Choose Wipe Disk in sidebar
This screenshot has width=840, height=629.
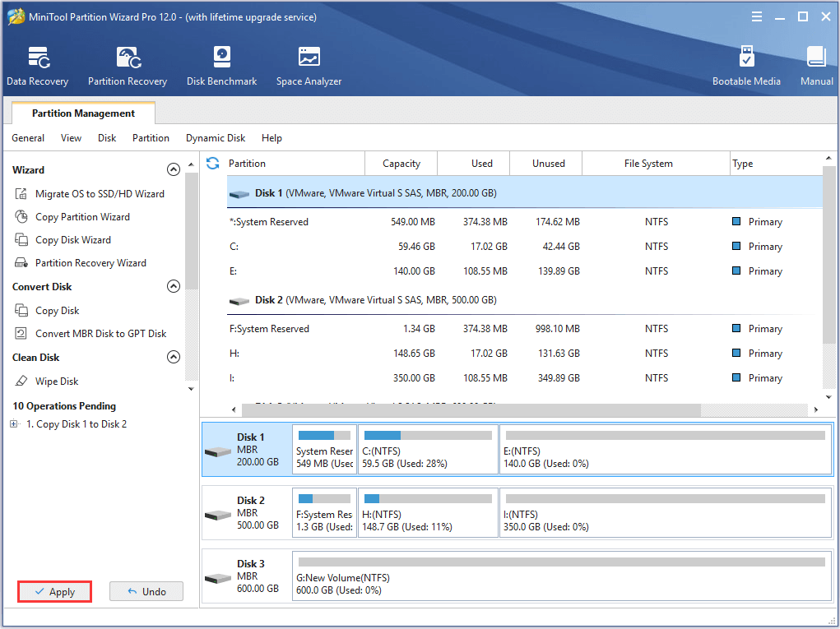47,382
